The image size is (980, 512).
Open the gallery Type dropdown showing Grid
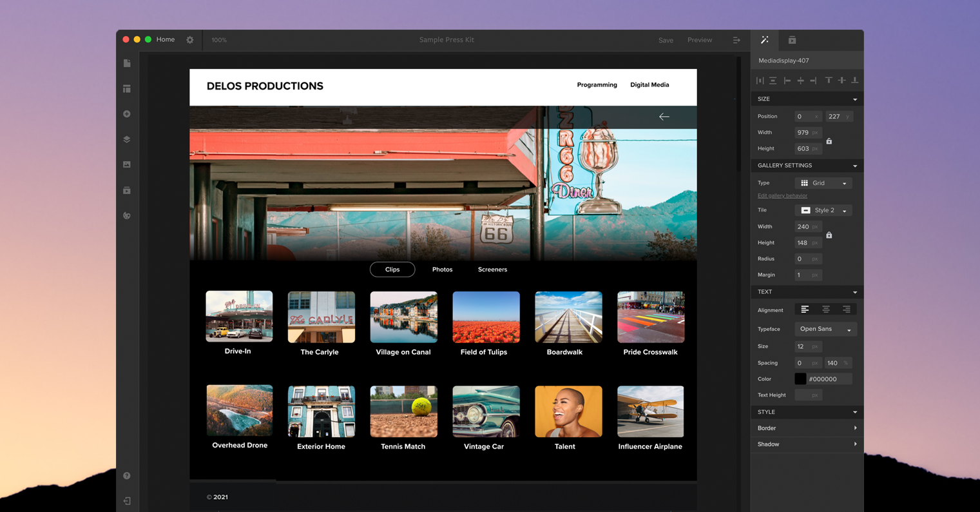point(823,182)
